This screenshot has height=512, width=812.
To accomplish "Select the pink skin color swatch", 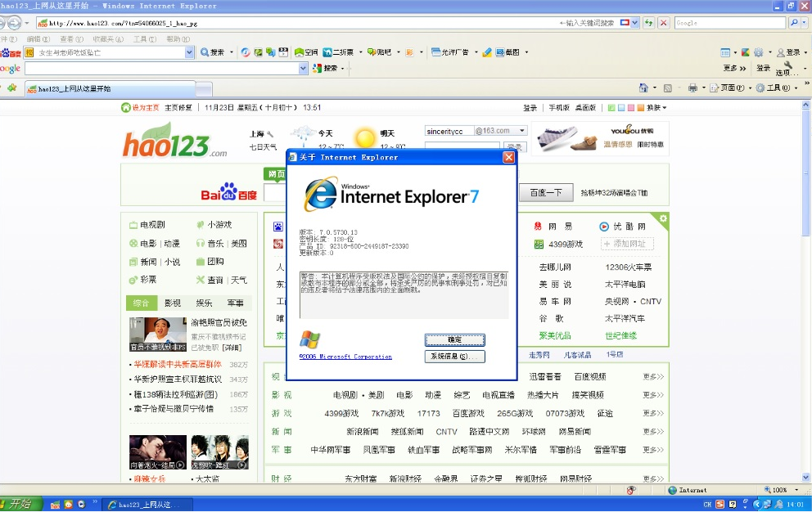I will coord(631,108).
